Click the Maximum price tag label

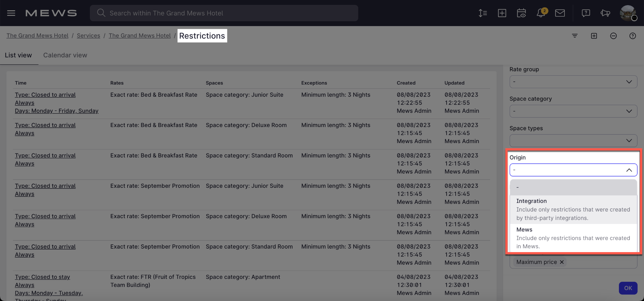click(536, 262)
